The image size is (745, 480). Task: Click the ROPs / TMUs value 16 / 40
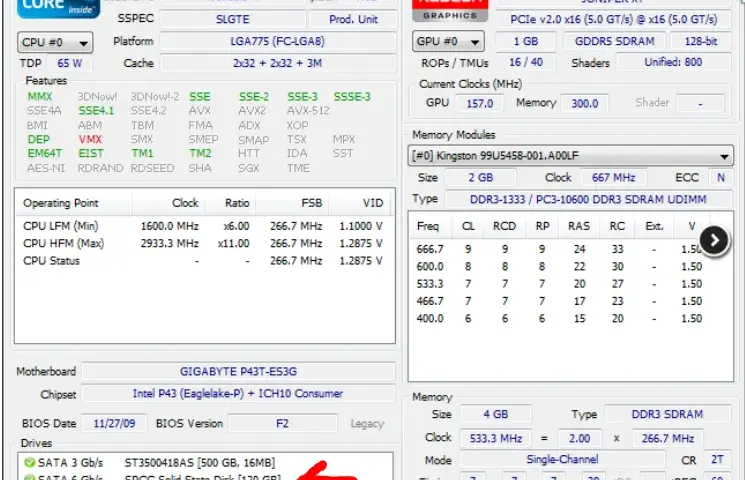[x=525, y=62]
